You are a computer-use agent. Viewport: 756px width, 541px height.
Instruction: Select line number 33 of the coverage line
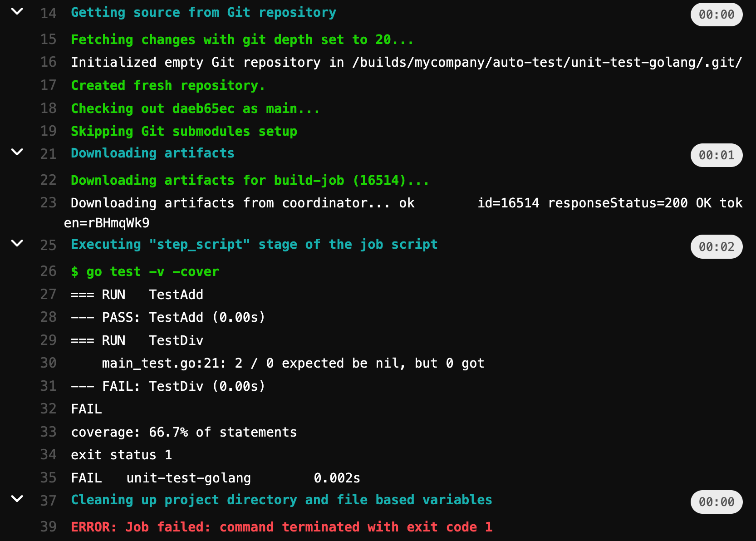point(48,432)
